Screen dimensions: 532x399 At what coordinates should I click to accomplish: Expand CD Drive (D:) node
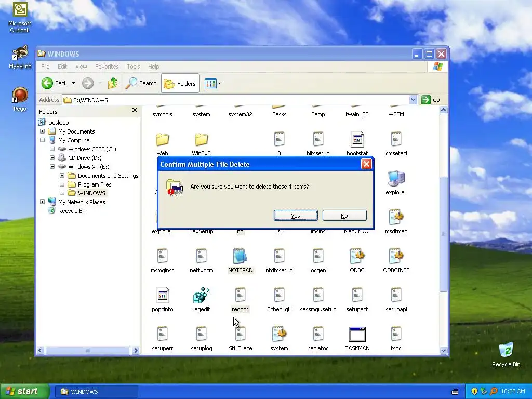click(52, 158)
